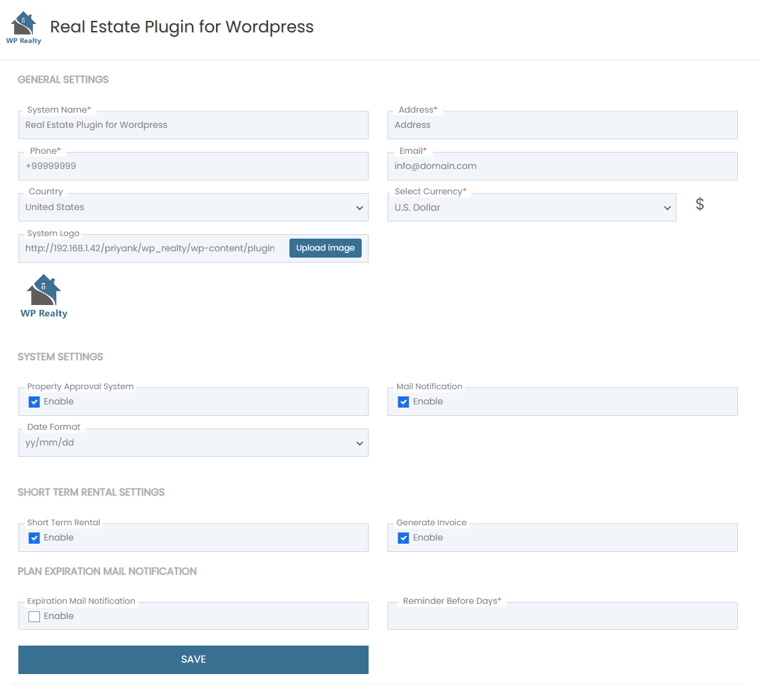Screen dimensions: 760x700
Task: Open the Date Format dropdown
Action: 193,443
